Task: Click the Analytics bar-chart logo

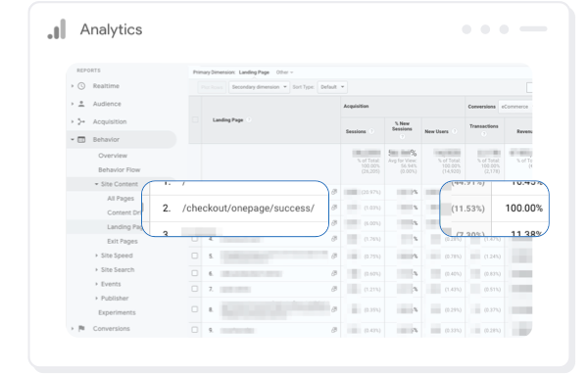Action: tap(57, 29)
